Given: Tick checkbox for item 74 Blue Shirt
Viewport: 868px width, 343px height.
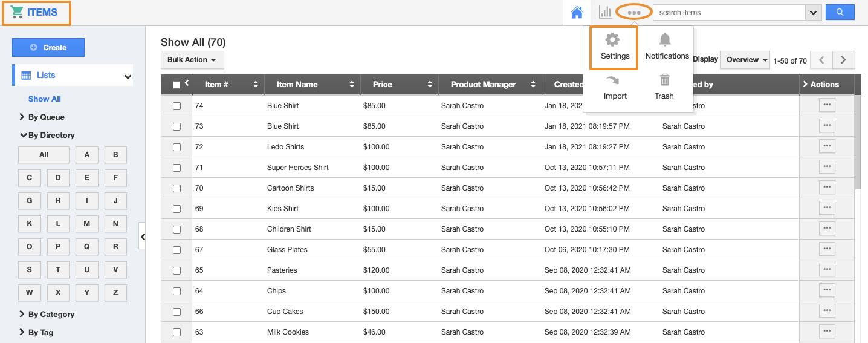Looking at the screenshot, I should coord(177,106).
